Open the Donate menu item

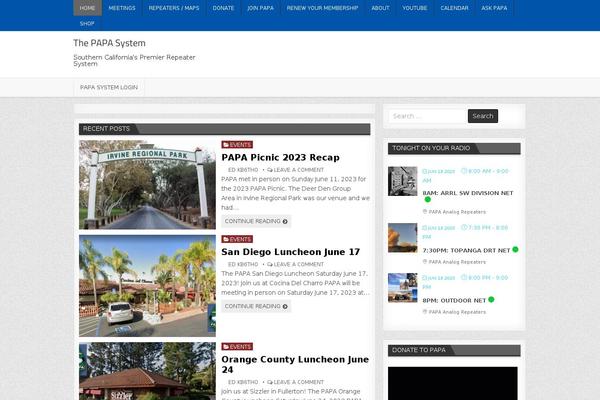(x=223, y=8)
